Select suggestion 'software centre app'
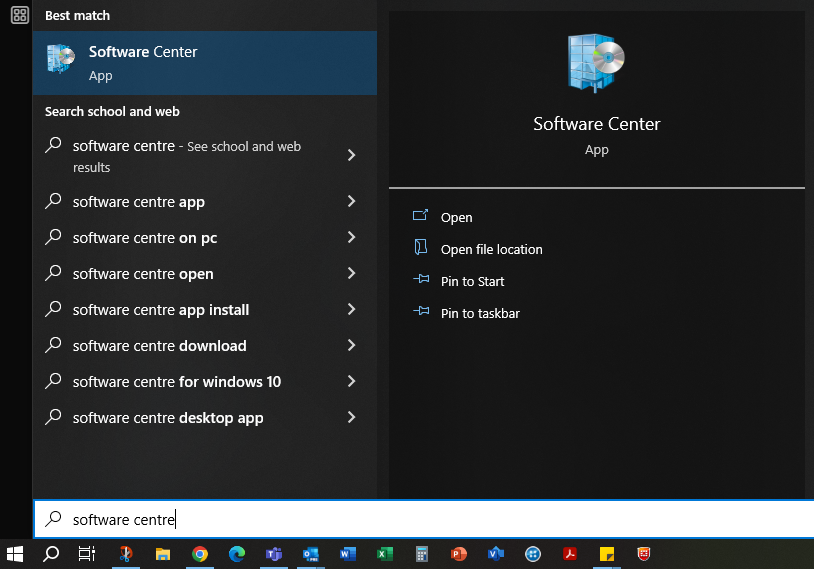This screenshot has height=569, width=814. [x=205, y=201]
